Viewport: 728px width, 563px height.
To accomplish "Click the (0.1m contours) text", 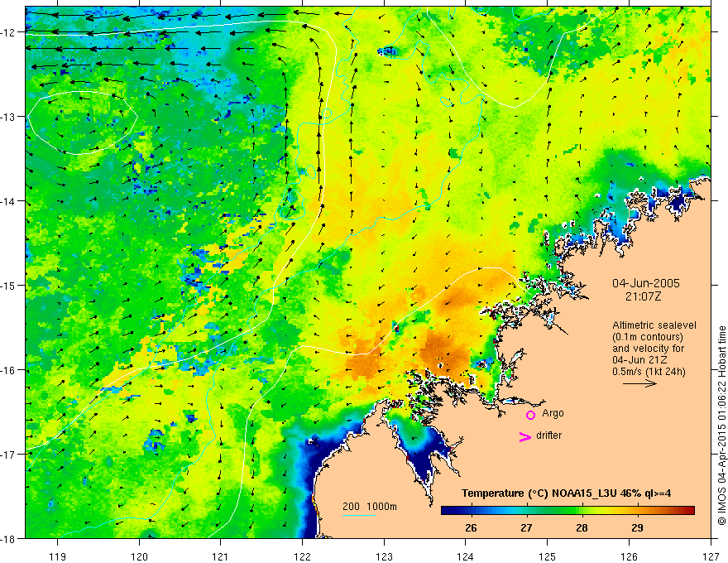I will click(648, 337).
